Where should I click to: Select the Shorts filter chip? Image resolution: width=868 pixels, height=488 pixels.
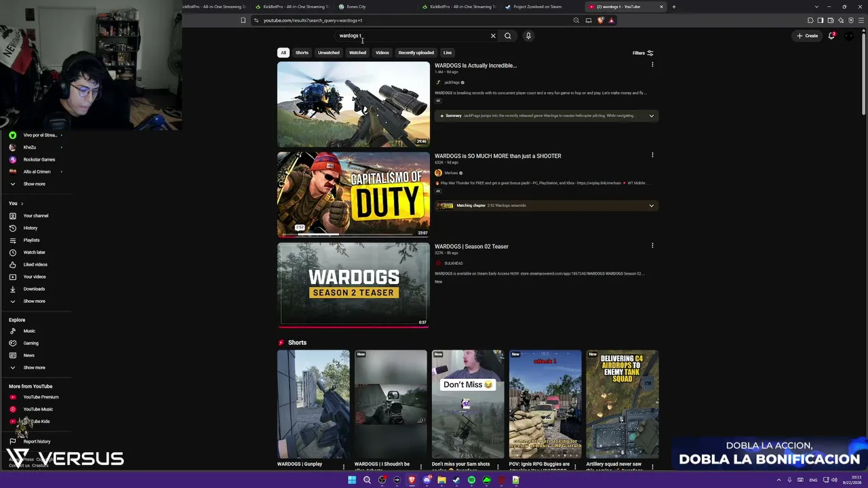(302, 52)
